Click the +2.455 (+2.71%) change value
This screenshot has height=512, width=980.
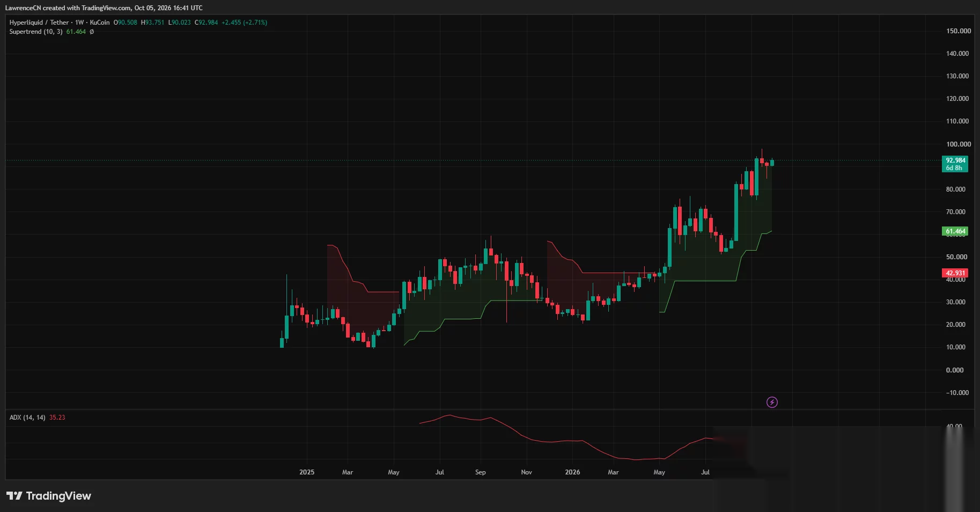click(x=245, y=23)
